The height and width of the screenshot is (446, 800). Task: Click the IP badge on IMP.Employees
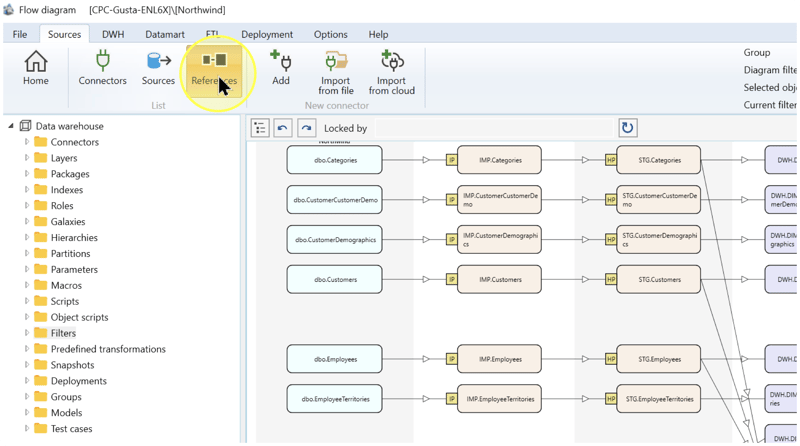tap(452, 359)
